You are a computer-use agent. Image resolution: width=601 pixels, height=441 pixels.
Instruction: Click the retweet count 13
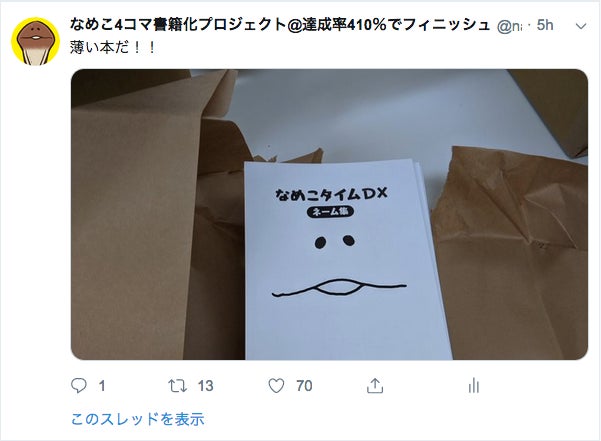click(x=205, y=386)
